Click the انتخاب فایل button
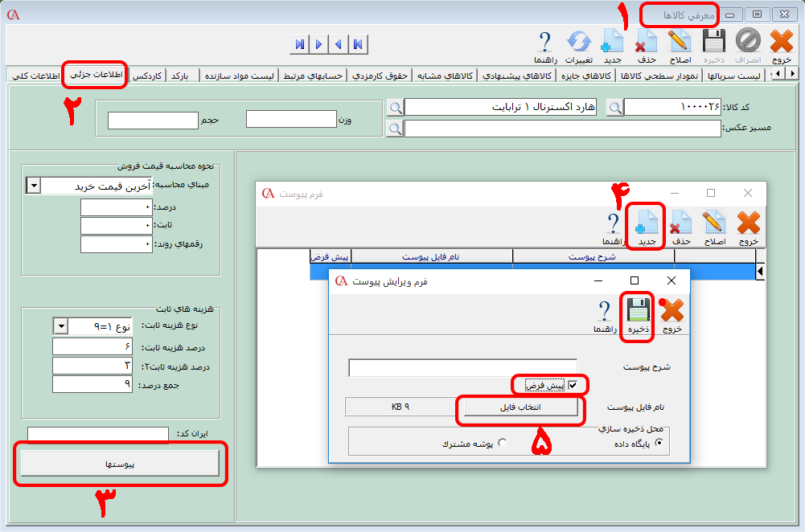This screenshot has width=805, height=532. pos(517,407)
